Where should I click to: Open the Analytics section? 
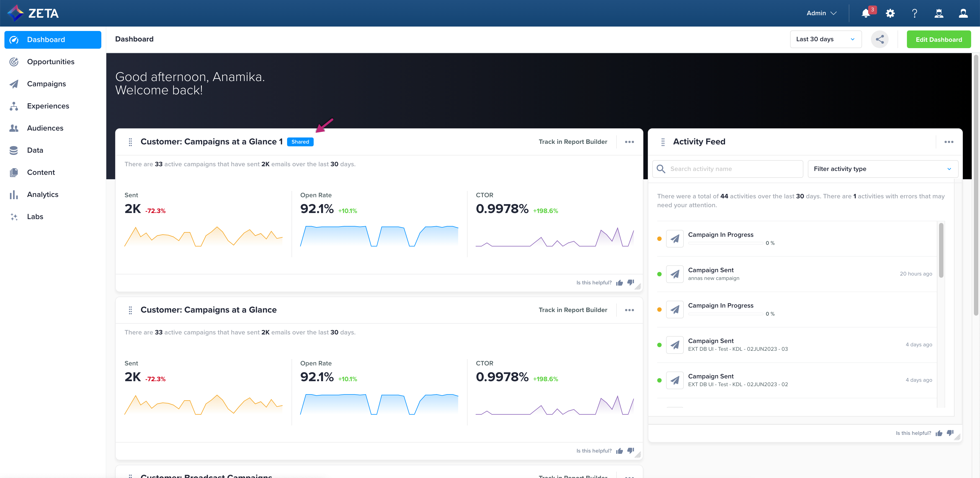coord(42,194)
